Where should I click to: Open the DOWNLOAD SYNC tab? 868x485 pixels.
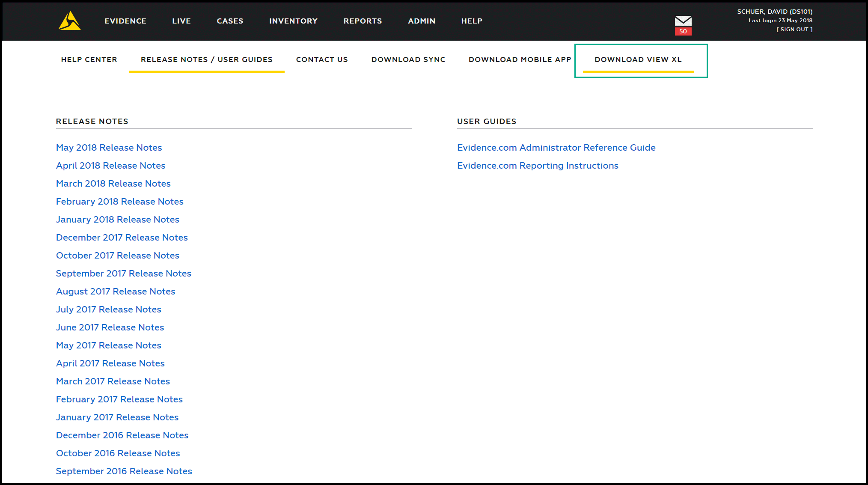pos(408,60)
